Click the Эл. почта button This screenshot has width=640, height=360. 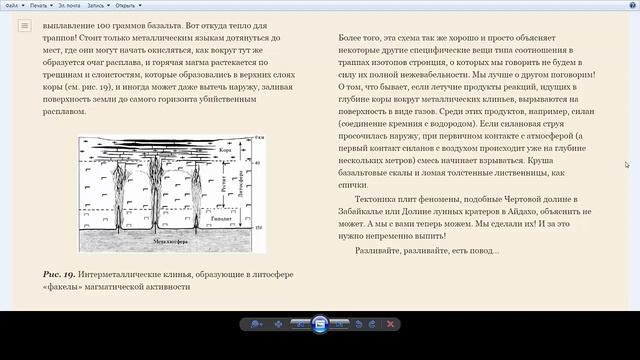69,6
